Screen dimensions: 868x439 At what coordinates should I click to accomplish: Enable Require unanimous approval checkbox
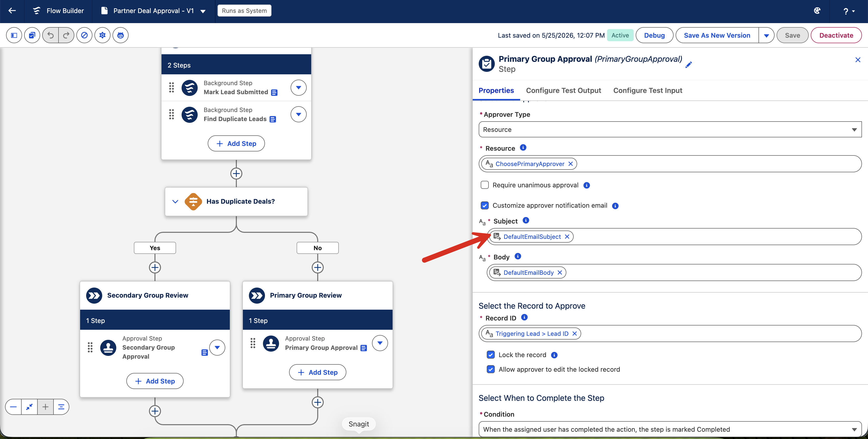(484, 185)
